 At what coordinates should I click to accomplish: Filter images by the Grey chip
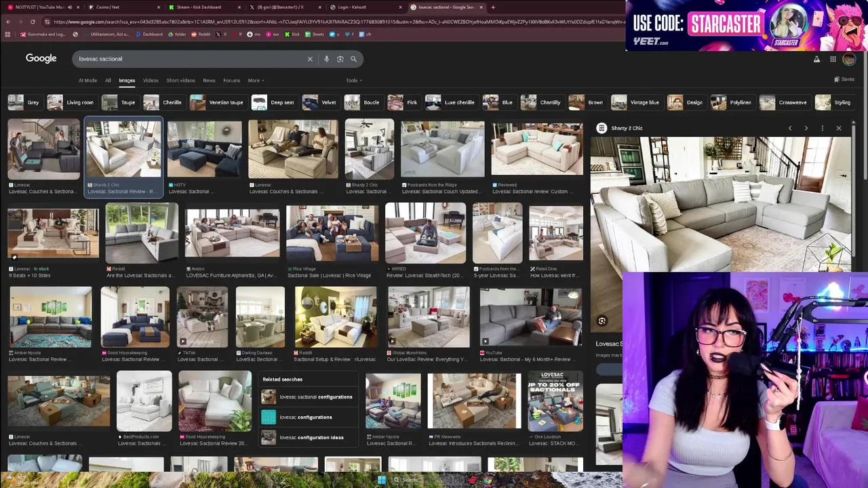[24, 102]
